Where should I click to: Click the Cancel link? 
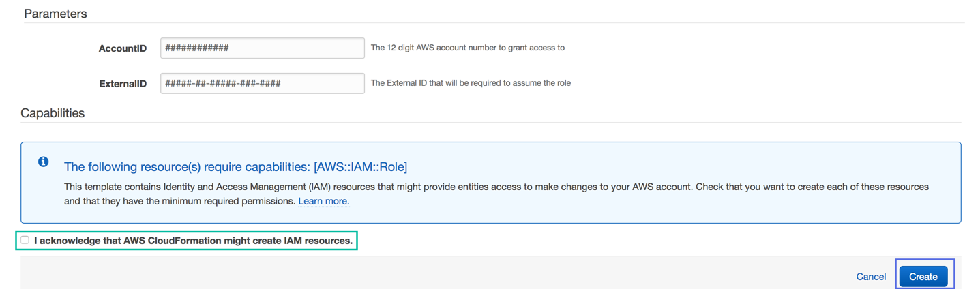click(x=871, y=277)
